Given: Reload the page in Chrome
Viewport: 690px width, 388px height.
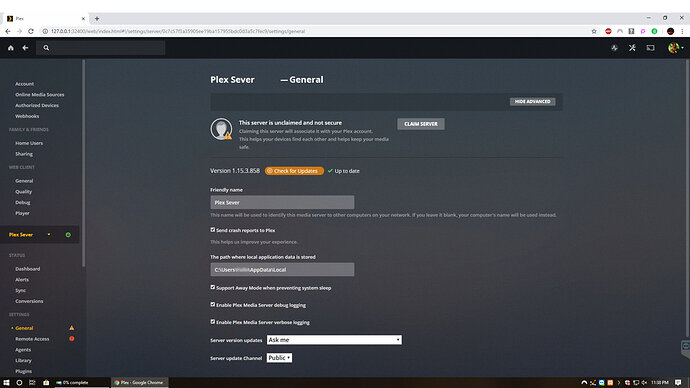Looking at the screenshot, I should (31, 31).
